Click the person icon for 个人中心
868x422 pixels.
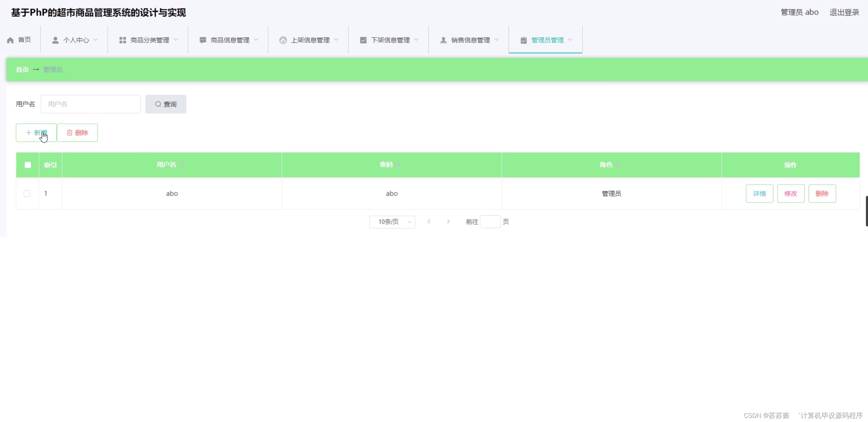tap(55, 40)
